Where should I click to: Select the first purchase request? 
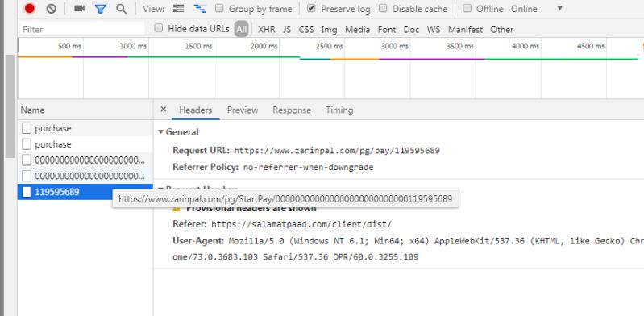85,128
